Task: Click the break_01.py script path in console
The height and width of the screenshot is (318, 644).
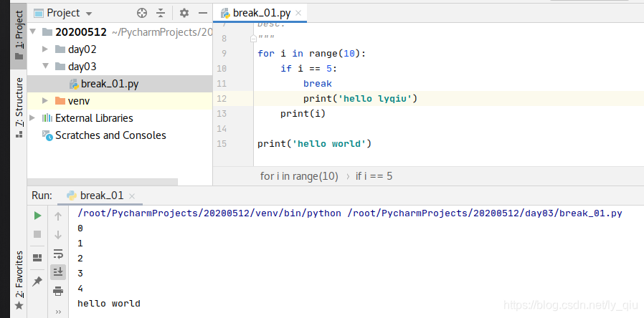Action: (485, 213)
